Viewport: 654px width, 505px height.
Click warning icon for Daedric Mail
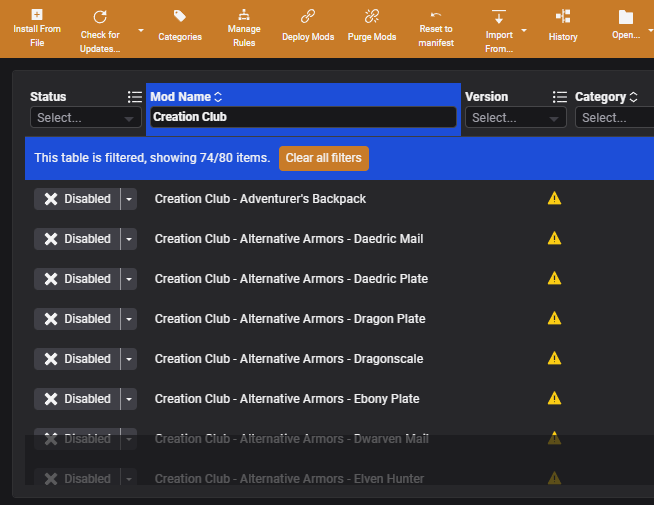(x=554, y=238)
